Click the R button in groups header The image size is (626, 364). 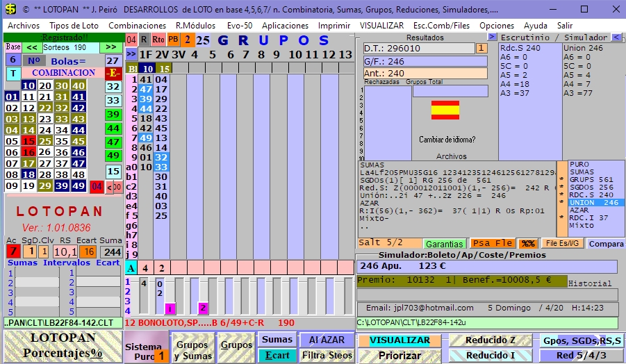[144, 40]
